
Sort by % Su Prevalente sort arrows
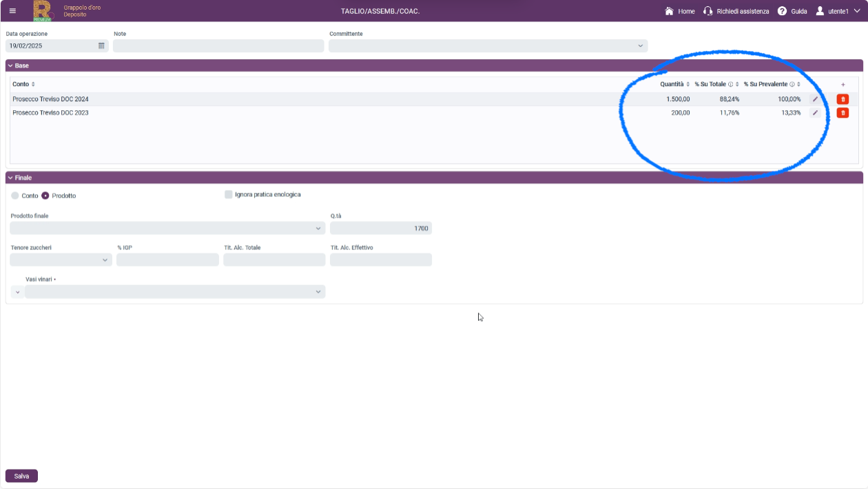point(799,84)
